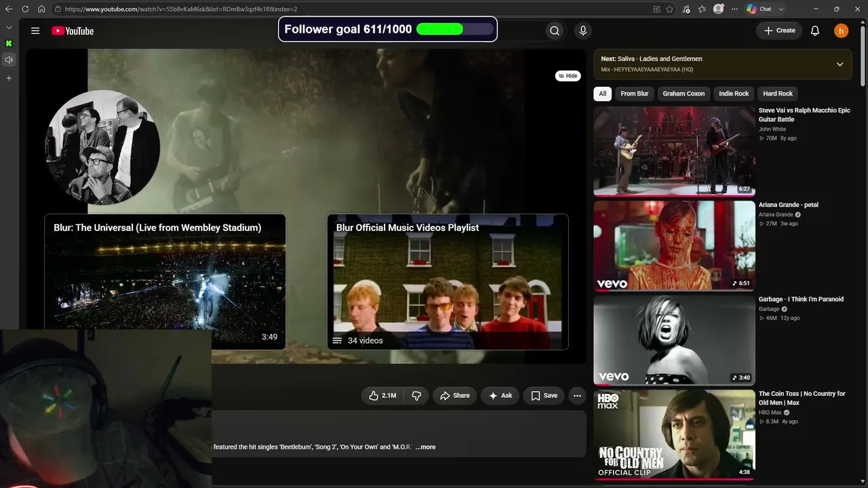Visit the HBO Max channel name
This screenshot has height=488, width=868.
(771, 412)
